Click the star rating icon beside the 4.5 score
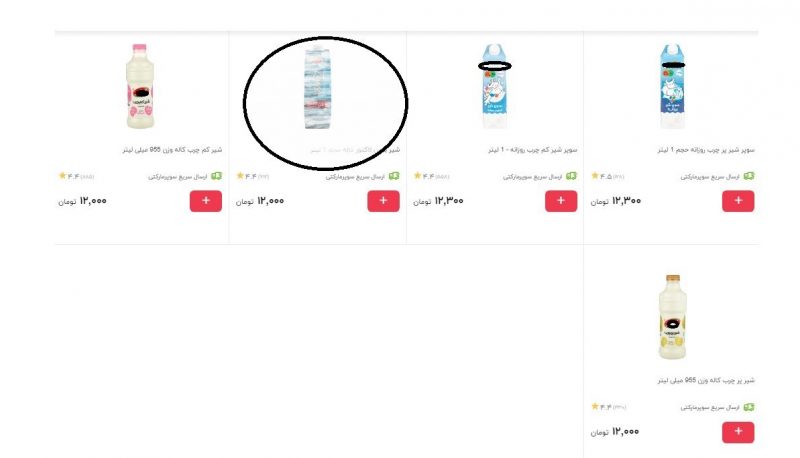The width and height of the screenshot is (800, 458). point(594,175)
